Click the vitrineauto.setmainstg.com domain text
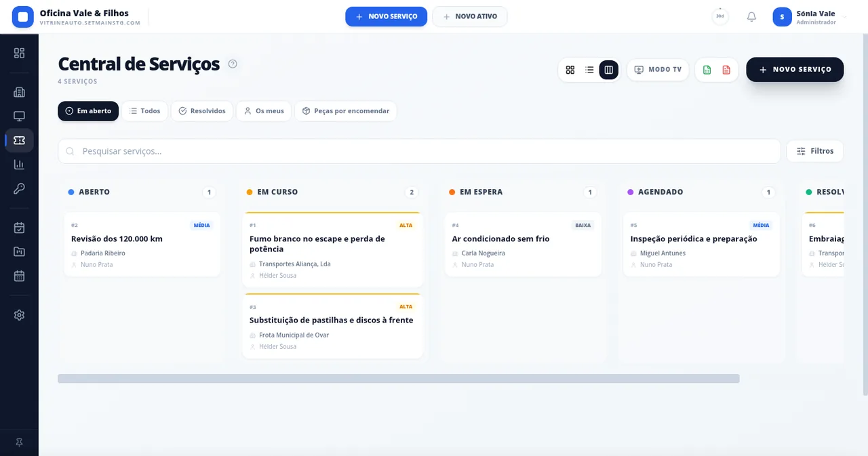 90,23
